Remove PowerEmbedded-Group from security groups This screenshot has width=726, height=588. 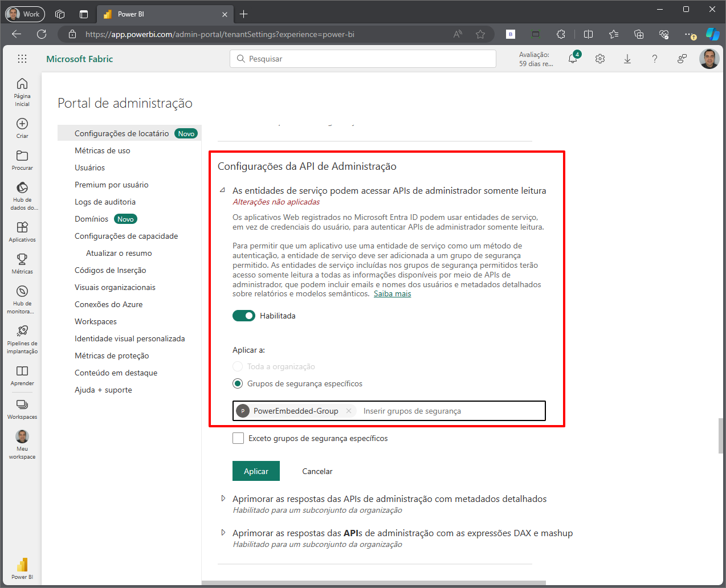coord(349,411)
